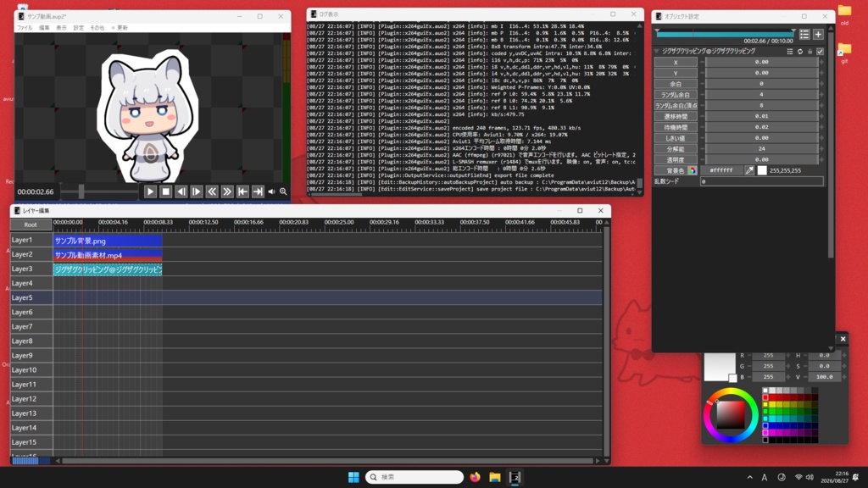Click the 分解能 value slider showing 24

762,149
